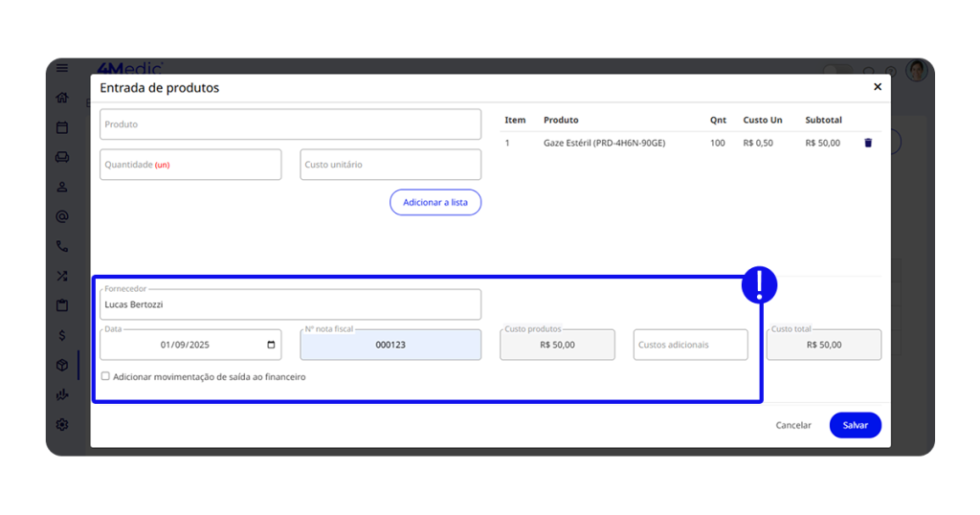Delete Gaze Estéril item with trash icon
The width and height of the screenshot is (980, 515).
[868, 143]
